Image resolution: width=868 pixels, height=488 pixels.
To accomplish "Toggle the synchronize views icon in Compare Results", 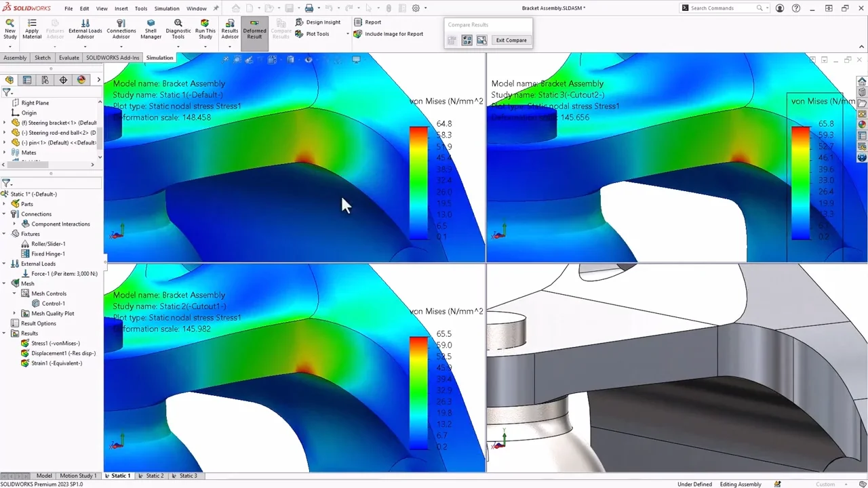I will click(467, 40).
